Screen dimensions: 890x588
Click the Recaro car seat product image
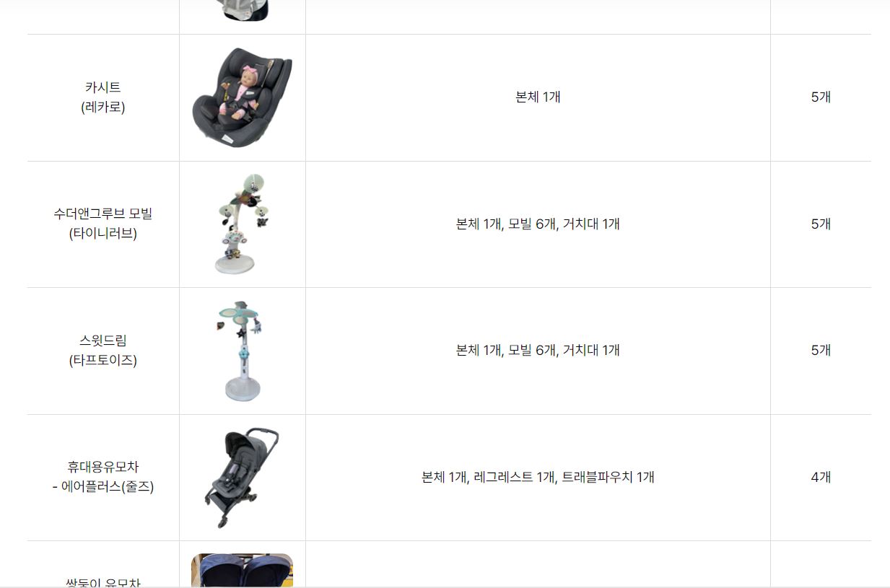(x=242, y=97)
